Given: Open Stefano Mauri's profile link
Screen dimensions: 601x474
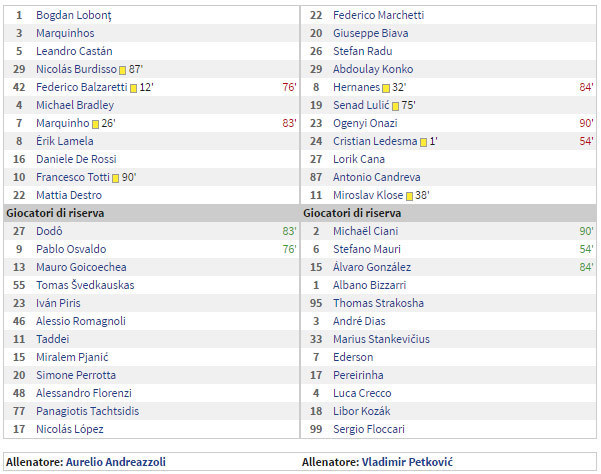Looking at the screenshot, I should coord(366,249).
